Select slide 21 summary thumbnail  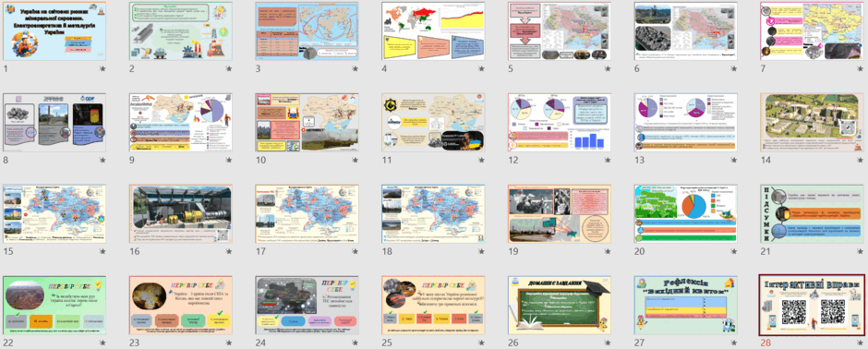point(812,214)
